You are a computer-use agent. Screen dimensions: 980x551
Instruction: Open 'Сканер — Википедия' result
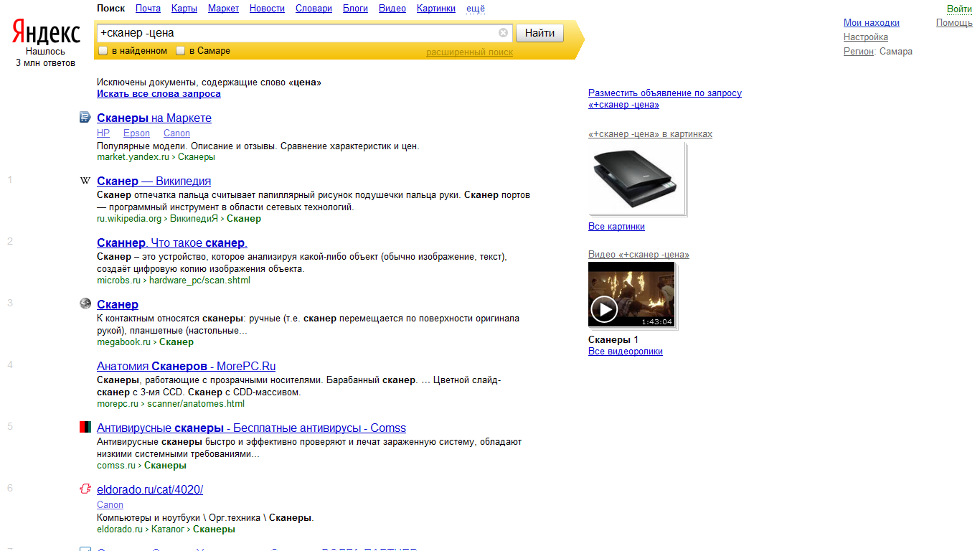pyautogui.click(x=154, y=182)
